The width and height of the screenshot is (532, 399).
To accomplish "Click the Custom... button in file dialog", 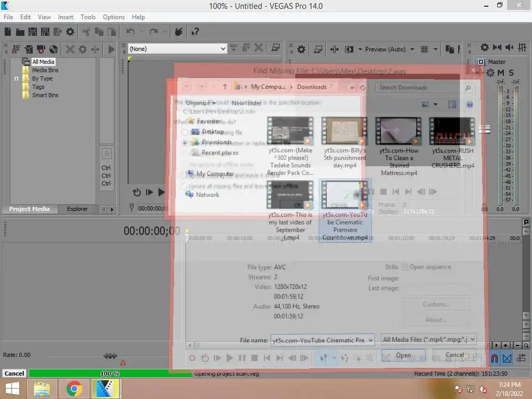I will pyautogui.click(x=436, y=304).
